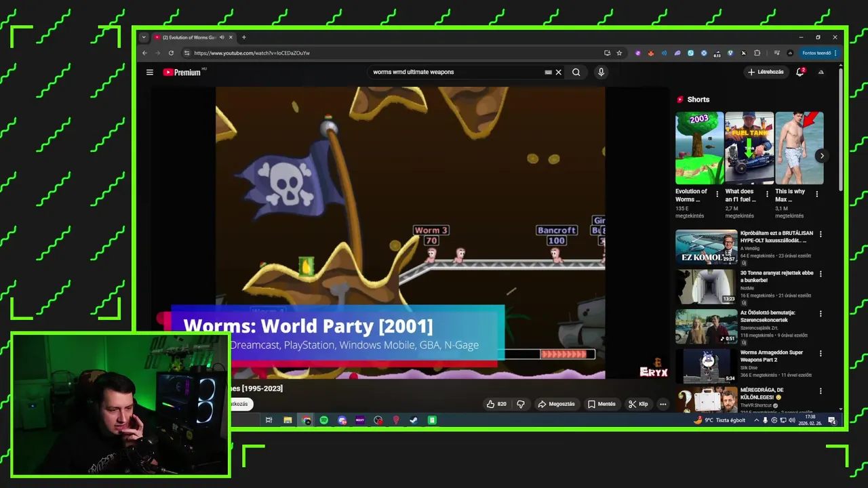Click the YouTube URL address bar

click(x=393, y=53)
